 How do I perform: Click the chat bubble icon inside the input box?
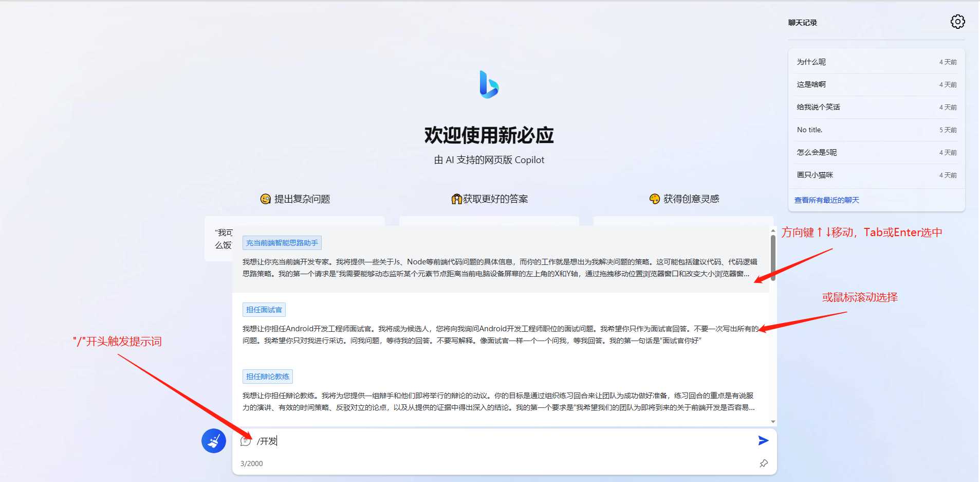pyautogui.click(x=245, y=441)
